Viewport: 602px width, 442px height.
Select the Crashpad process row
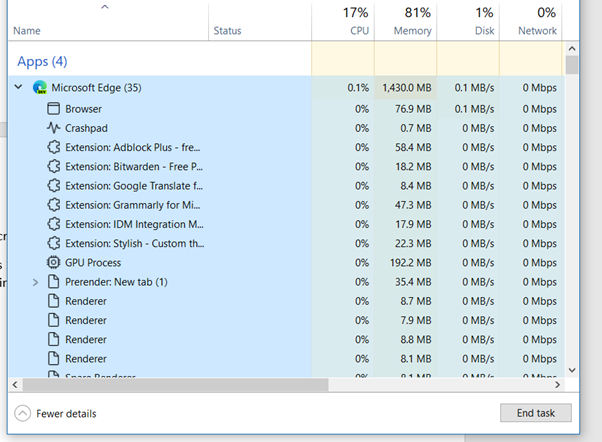point(286,128)
